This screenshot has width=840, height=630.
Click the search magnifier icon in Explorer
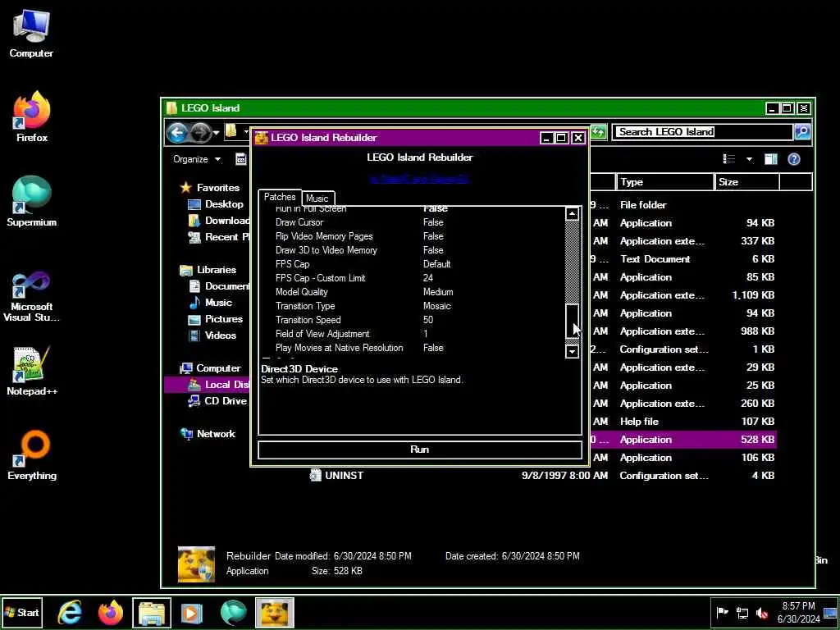(802, 132)
